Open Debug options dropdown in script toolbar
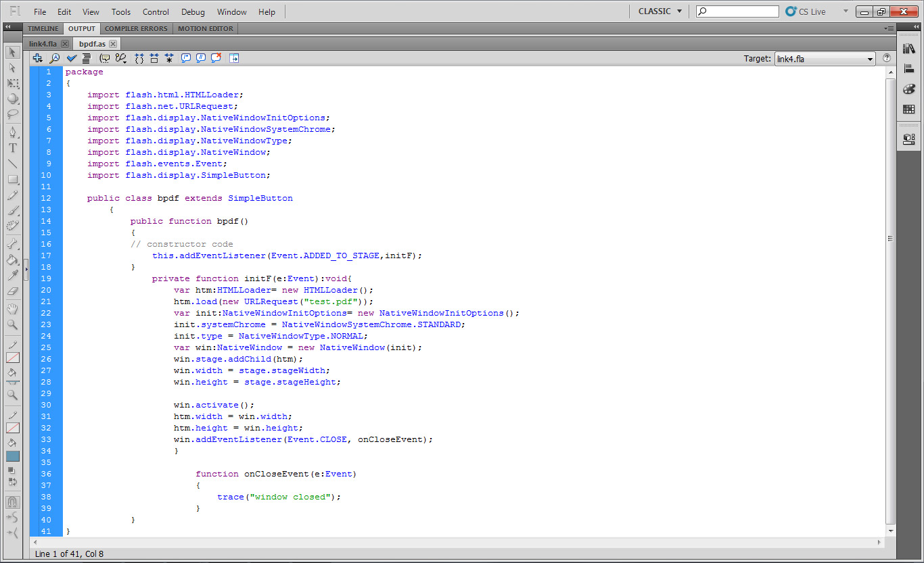The image size is (924, 563). point(121,59)
